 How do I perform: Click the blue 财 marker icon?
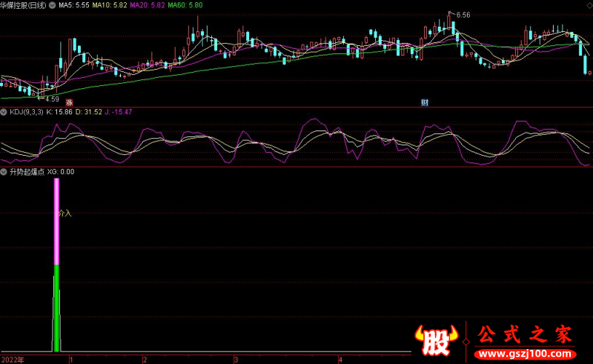424,102
